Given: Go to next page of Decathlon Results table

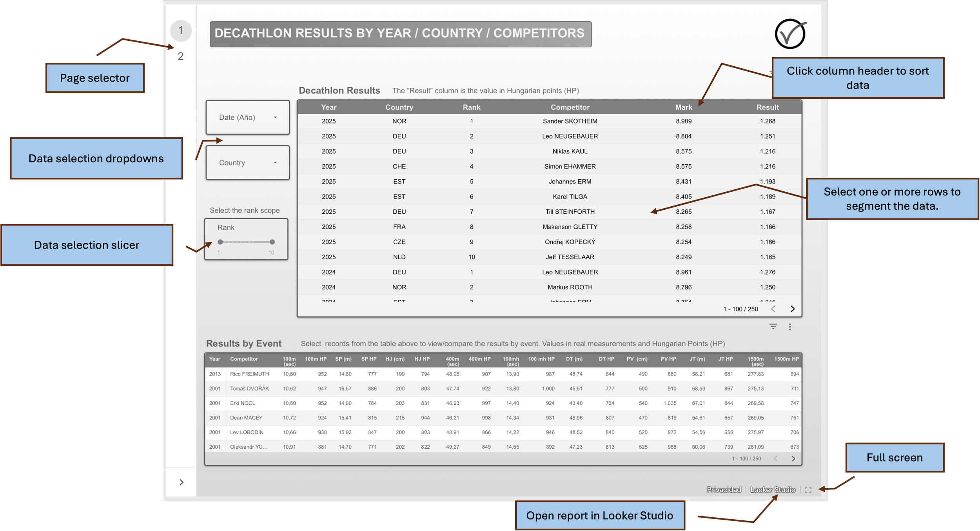Looking at the screenshot, I should [792, 309].
